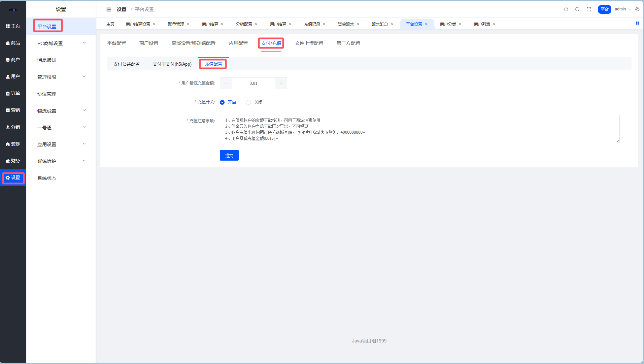The height and width of the screenshot is (364, 644).
Task: Switch to the 文件上传配置 tab
Action: click(x=309, y=43)
